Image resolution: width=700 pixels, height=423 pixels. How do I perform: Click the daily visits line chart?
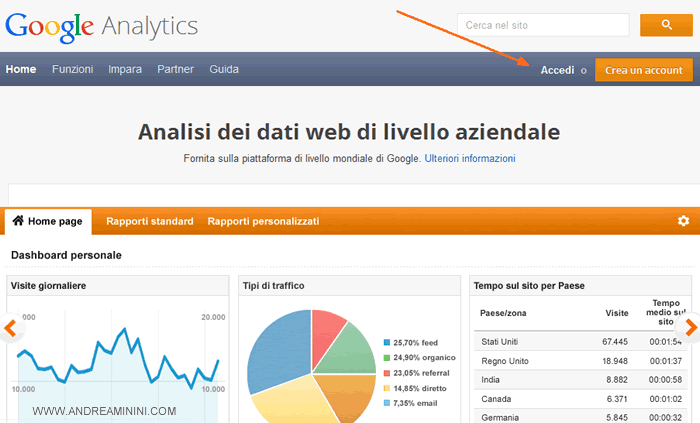pyautogui.click(x=118, y=366)
